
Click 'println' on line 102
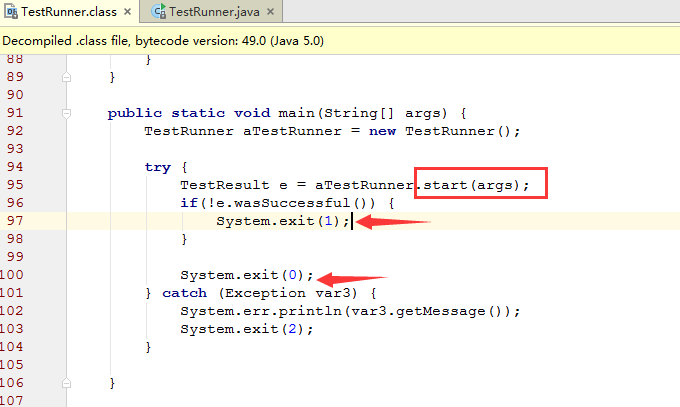point(310,312)
